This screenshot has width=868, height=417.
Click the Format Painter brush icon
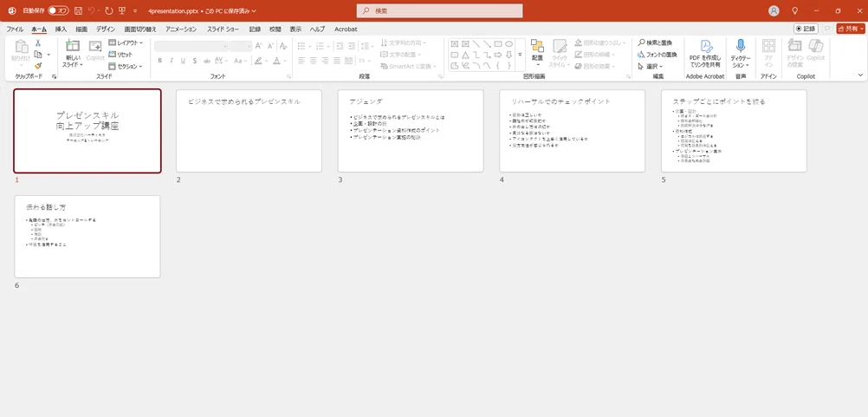(x=38, y=65)
